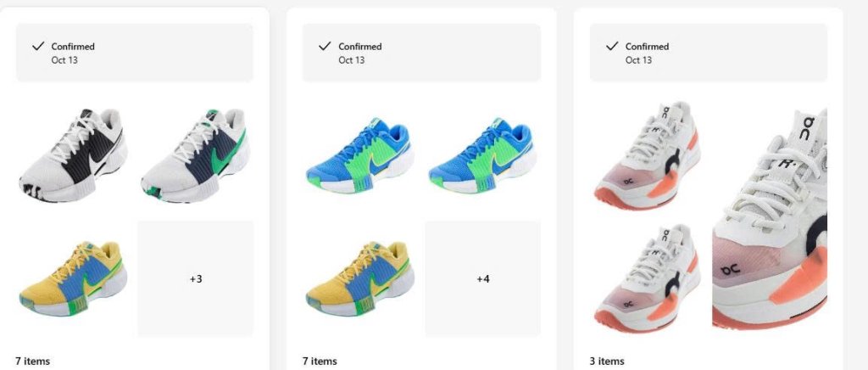Click Confirmed checkmark icon in third order
The width and height of the screenshot is (868, 370).
[x=612, y=47]
